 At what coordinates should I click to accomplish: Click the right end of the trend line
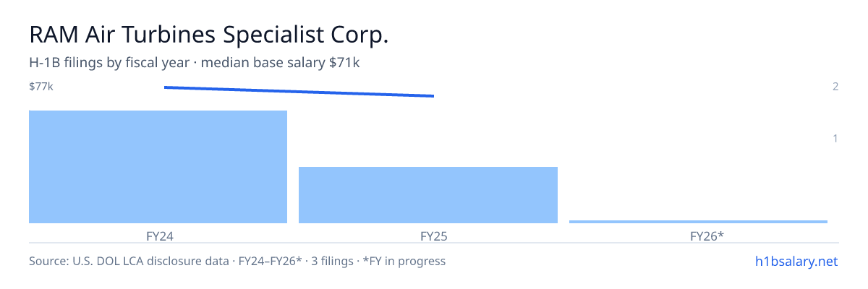tap(433, 96)
